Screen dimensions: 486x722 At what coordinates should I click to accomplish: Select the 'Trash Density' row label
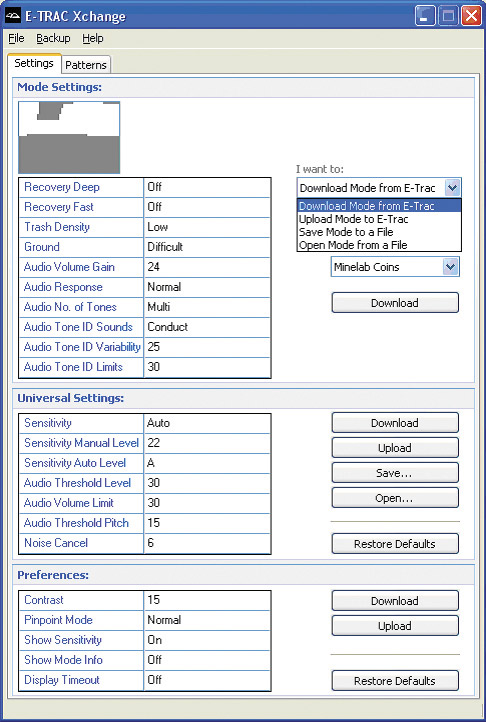[57, 227]
